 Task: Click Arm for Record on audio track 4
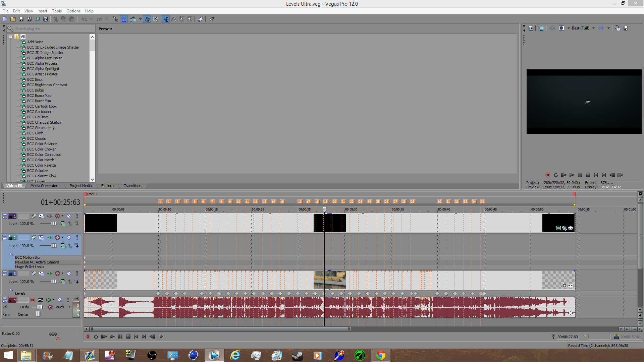pos(33,300)
